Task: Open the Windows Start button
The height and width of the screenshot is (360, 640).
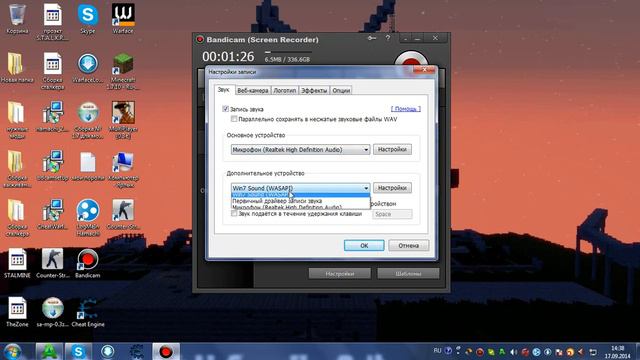Action: click(13, 351)
